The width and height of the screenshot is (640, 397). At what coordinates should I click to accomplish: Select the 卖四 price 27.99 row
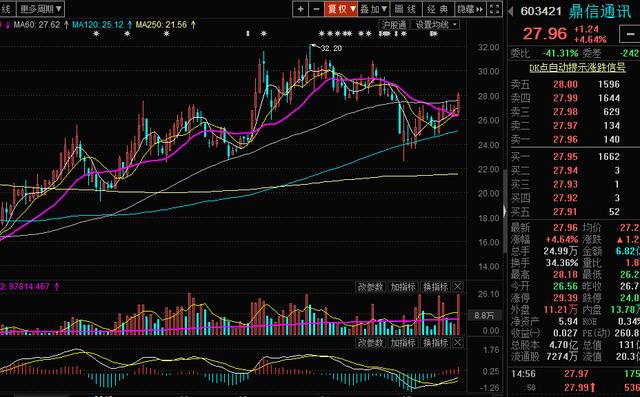pos(574,98)
